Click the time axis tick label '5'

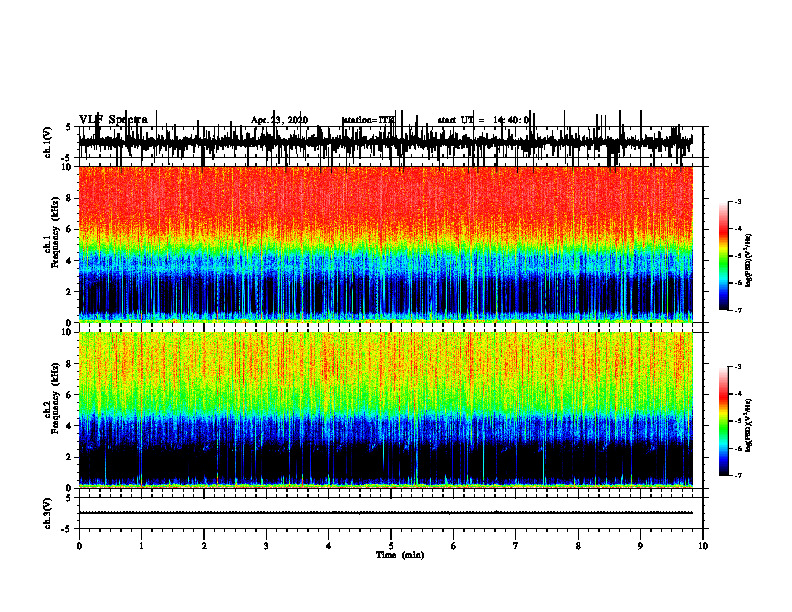coord(391,546)
